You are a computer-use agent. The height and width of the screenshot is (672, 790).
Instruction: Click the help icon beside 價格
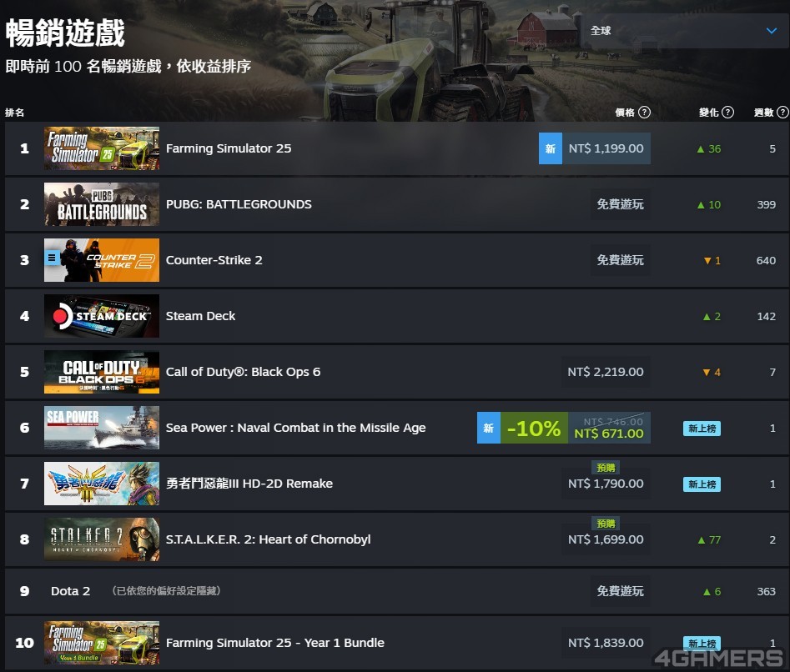tap(644, 113)
